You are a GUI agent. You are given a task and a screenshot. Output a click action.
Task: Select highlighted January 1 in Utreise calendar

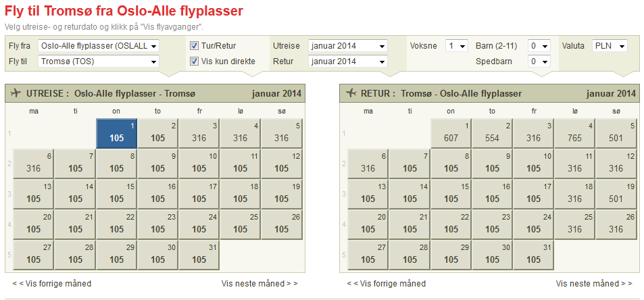coord(117,133)
